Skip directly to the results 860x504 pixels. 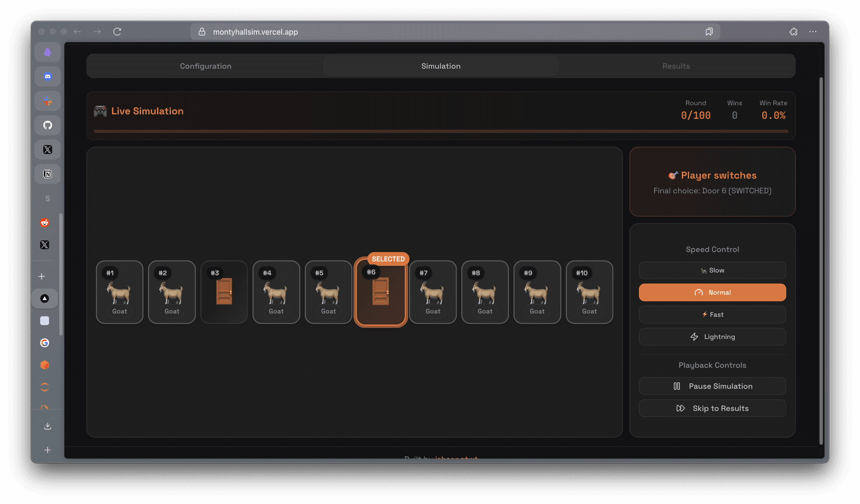(712, 408)
